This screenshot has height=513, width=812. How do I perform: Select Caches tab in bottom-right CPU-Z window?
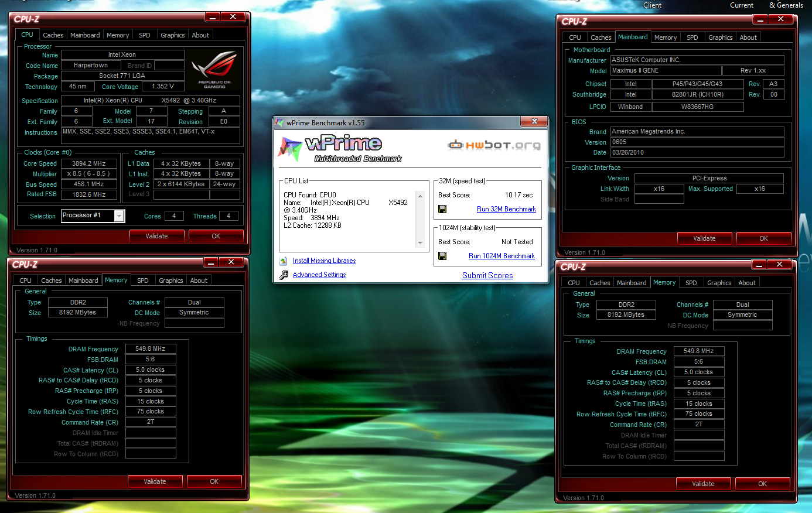(600, 283)
